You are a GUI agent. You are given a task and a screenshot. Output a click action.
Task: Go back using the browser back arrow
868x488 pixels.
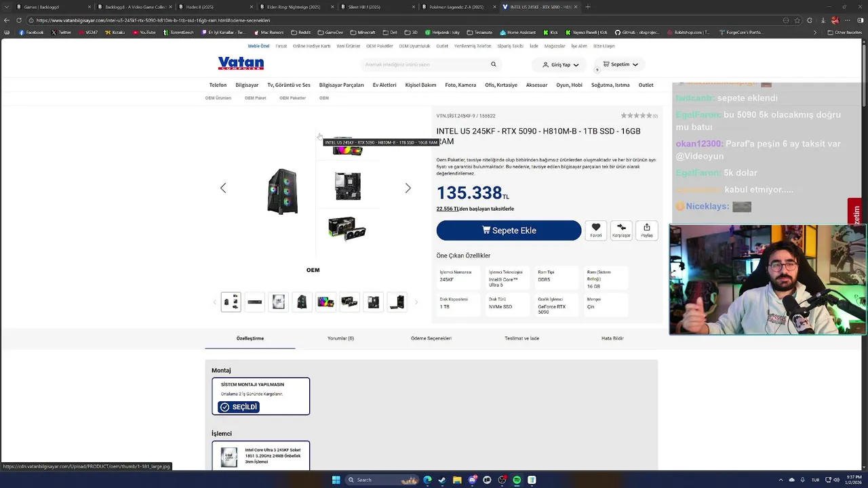pos(7,20)
